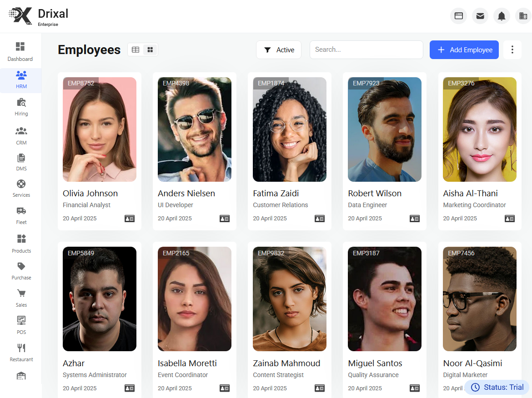Open the messages envelope icon
The image size is (532, 398).
480,16
